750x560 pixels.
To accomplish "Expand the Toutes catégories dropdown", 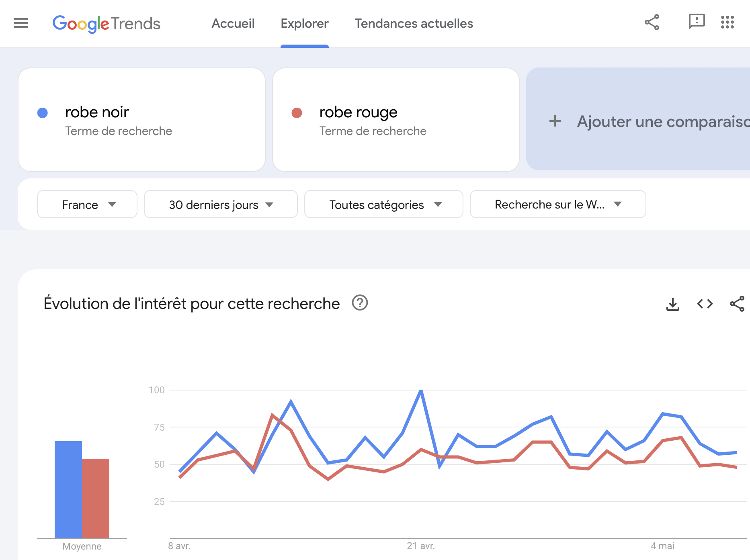I will [x=384, y=204].
